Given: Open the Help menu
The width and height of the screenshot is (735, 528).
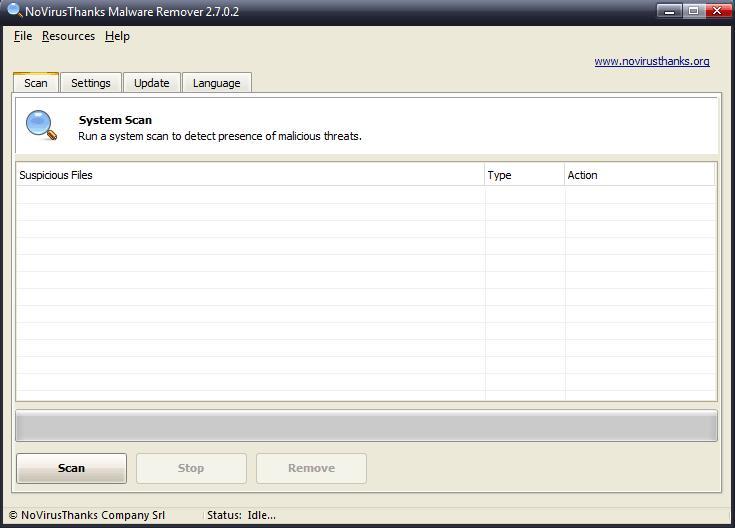Looking at the screenshot, I should click(x=117, y=36).
